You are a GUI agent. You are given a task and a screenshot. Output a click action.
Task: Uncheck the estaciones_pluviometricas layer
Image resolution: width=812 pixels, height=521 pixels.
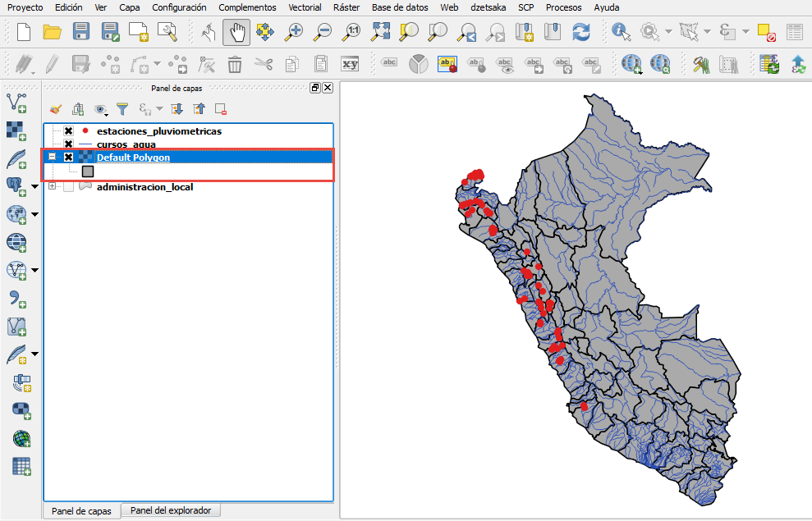[68, 130]
